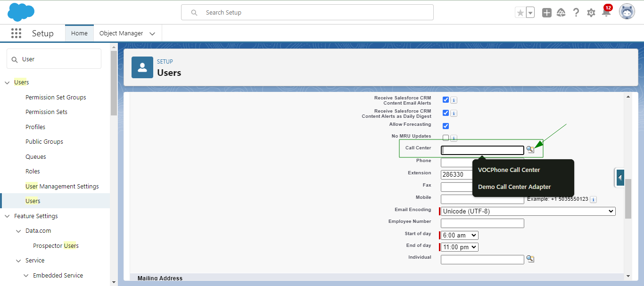Click the Profiles sidebar link

(x=35, y=126)
